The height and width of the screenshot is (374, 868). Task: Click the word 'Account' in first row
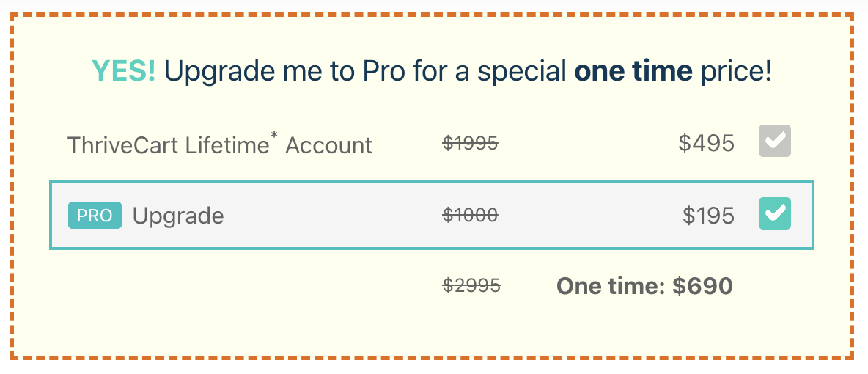[328, 145]
